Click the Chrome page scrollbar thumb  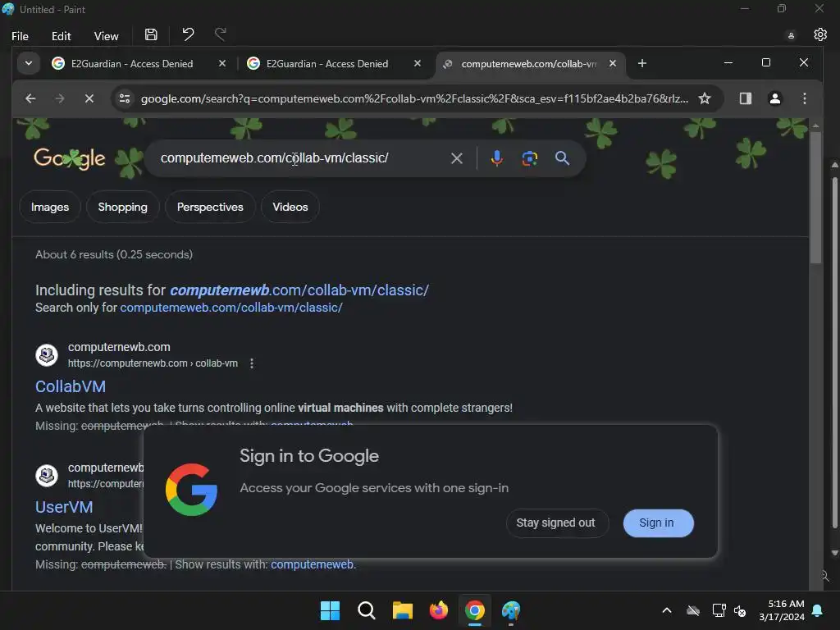(815, 197)
